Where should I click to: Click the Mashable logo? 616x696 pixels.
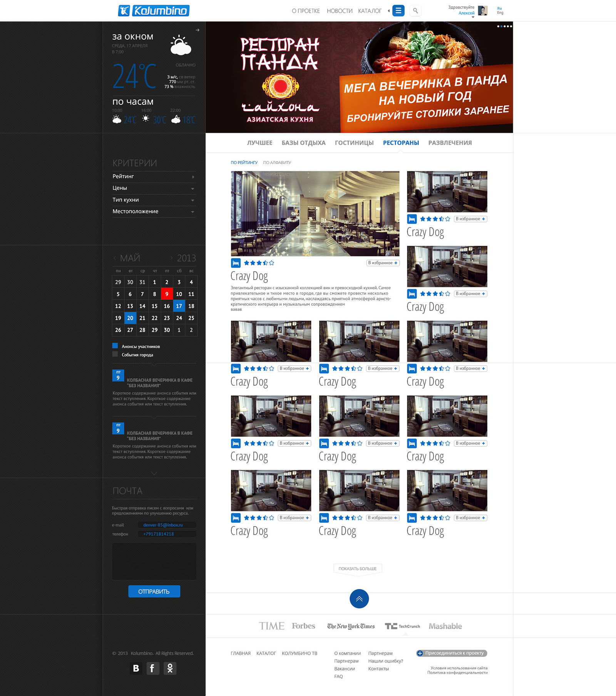[445, 626]
